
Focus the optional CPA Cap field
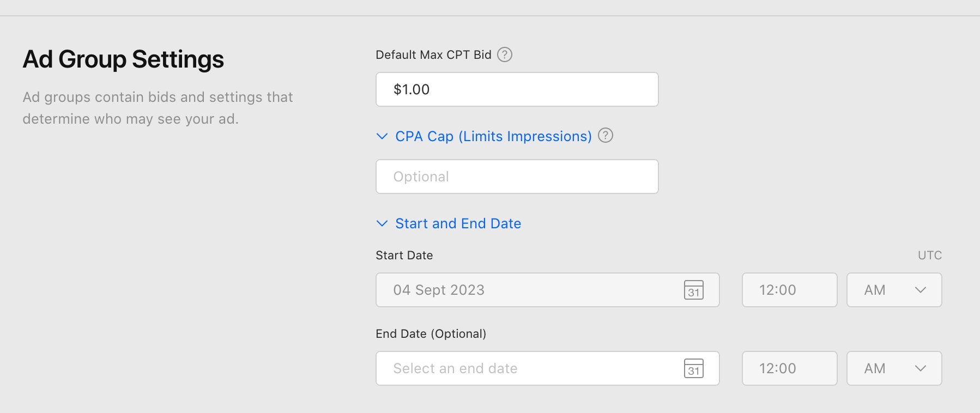pos(517,177)
